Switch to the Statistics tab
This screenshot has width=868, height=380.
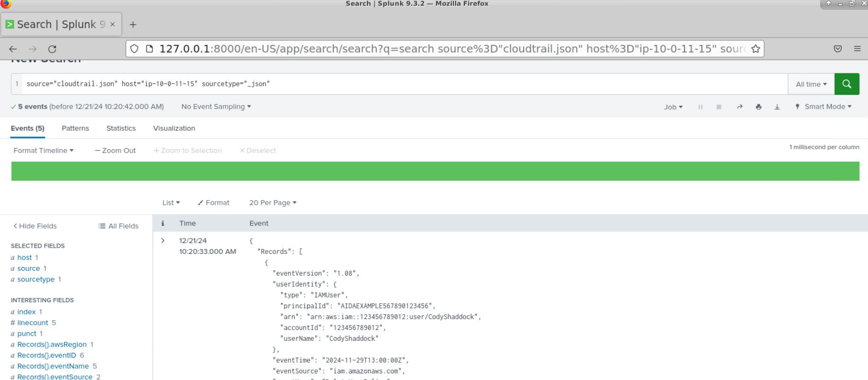click(x=121, y=128)
